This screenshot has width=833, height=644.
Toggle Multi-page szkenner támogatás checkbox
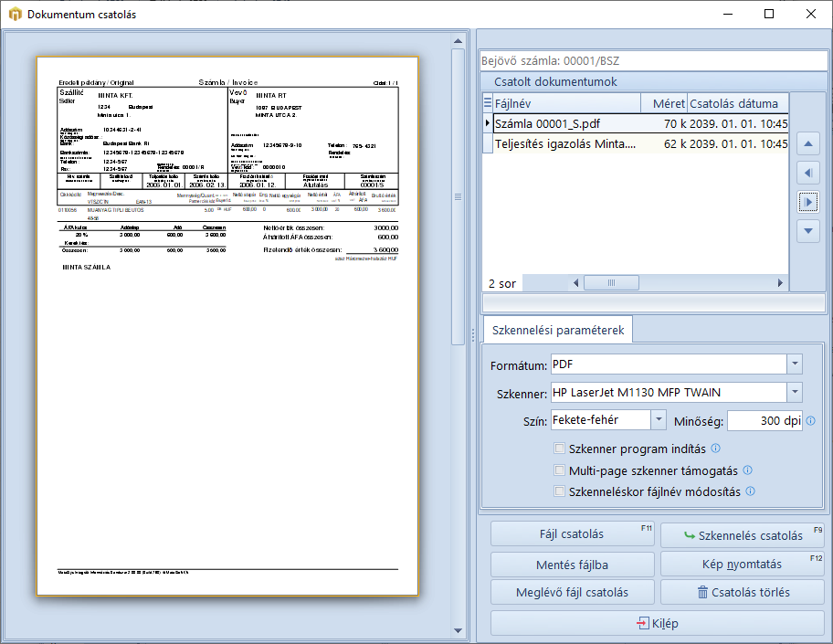click(x=560, y=470)
